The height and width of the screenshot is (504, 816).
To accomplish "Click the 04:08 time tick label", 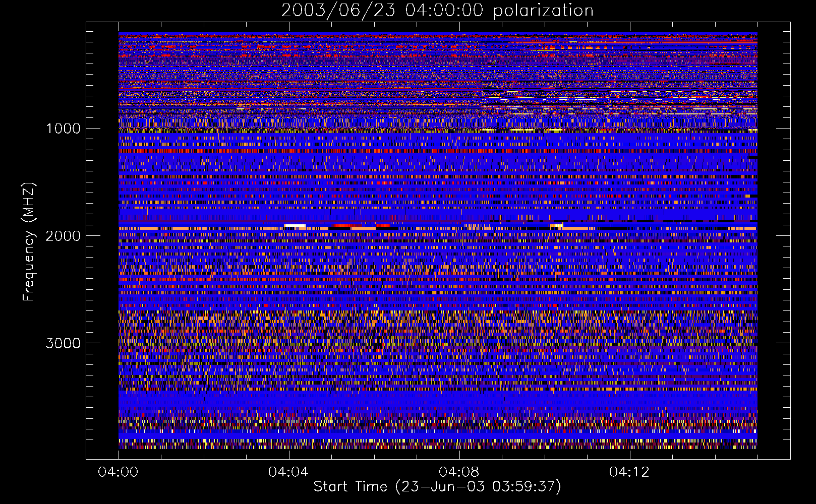I will pos(459,472).
